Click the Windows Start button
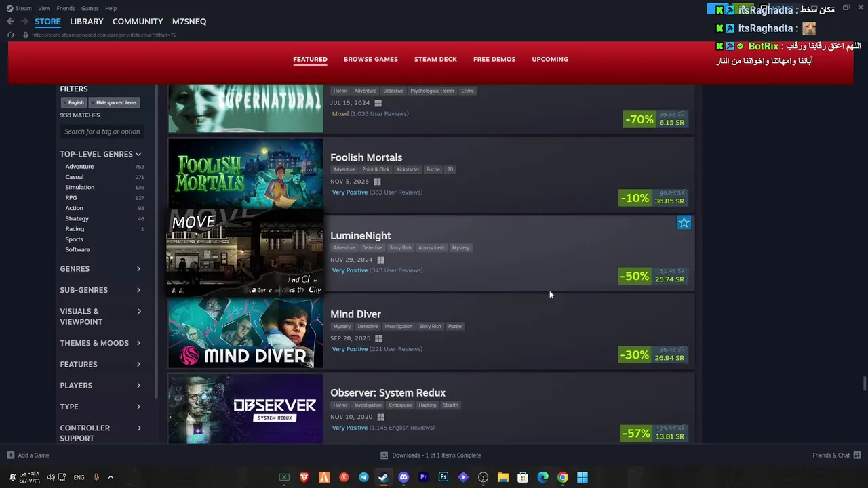The image size is (868, 488). coord(583,477)
